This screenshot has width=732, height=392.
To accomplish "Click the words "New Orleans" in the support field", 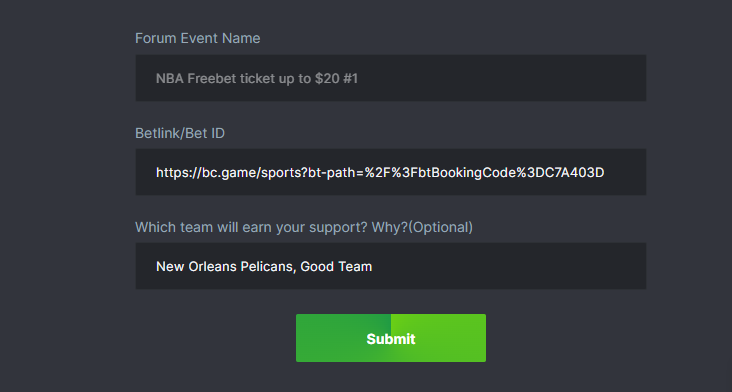I will coord(196,266).
